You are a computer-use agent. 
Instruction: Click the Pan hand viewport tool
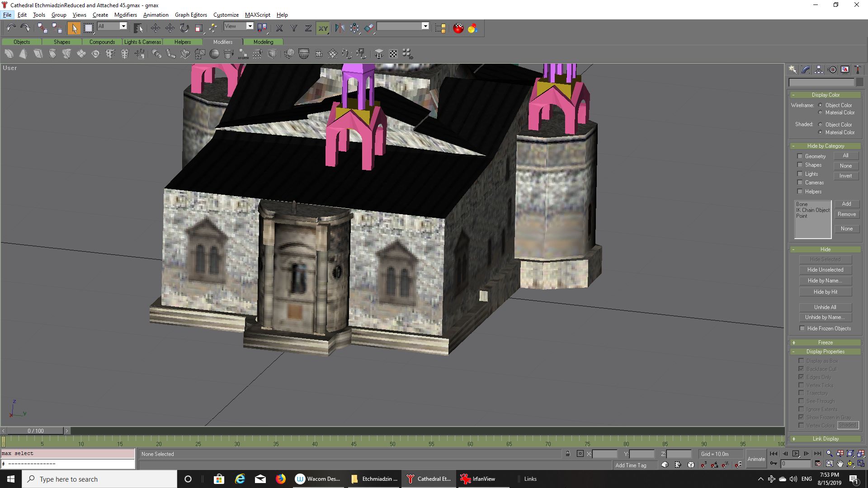tap(840, 464)
